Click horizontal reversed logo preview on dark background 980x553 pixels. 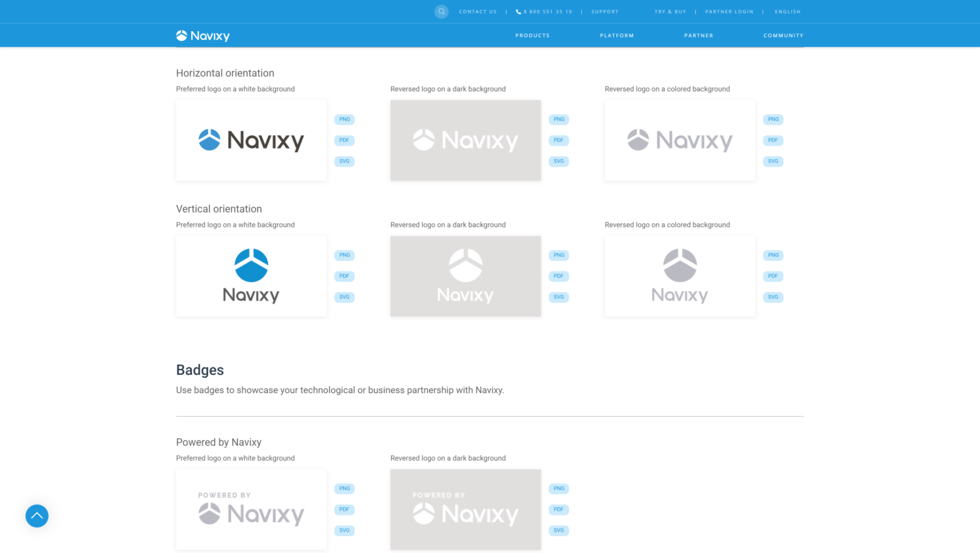(465, 140)
